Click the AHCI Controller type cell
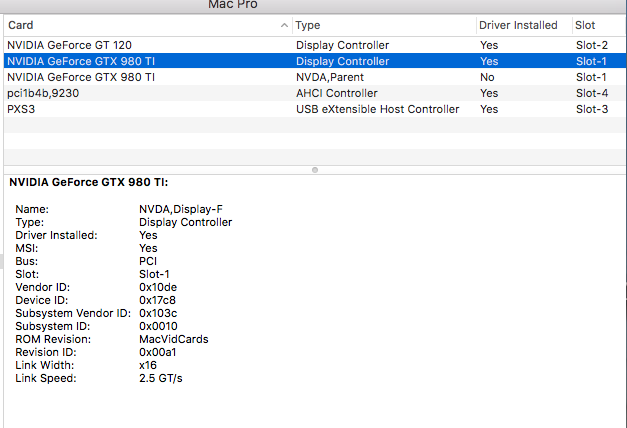 click(x=337, y=93)
